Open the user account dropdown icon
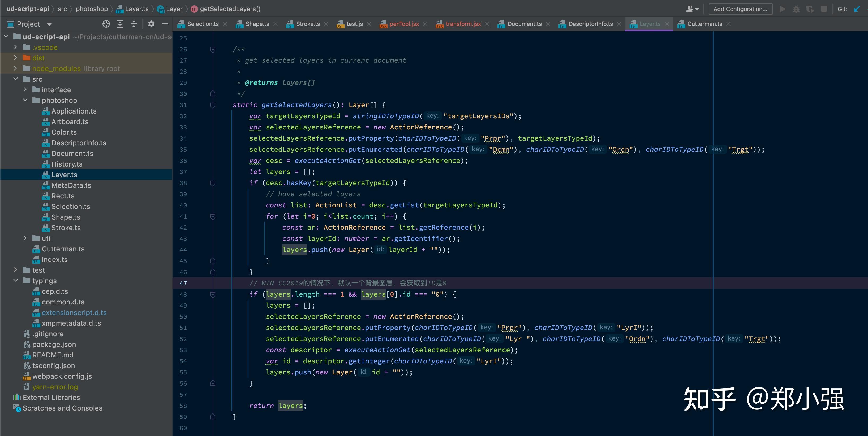The image size is (868, 436). 692,9
